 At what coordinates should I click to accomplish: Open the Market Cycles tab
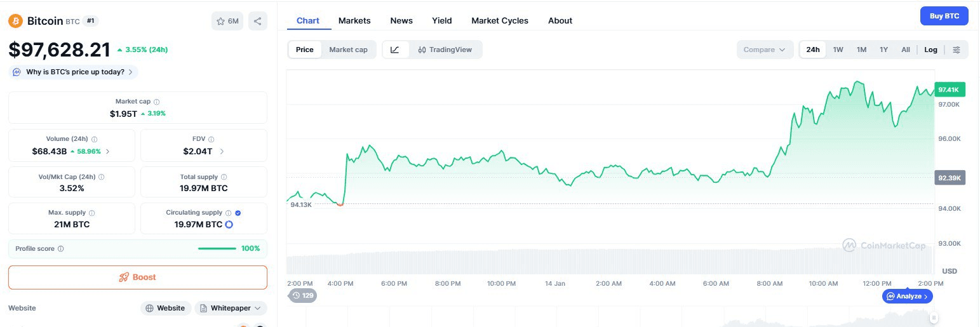coord(499,20)
